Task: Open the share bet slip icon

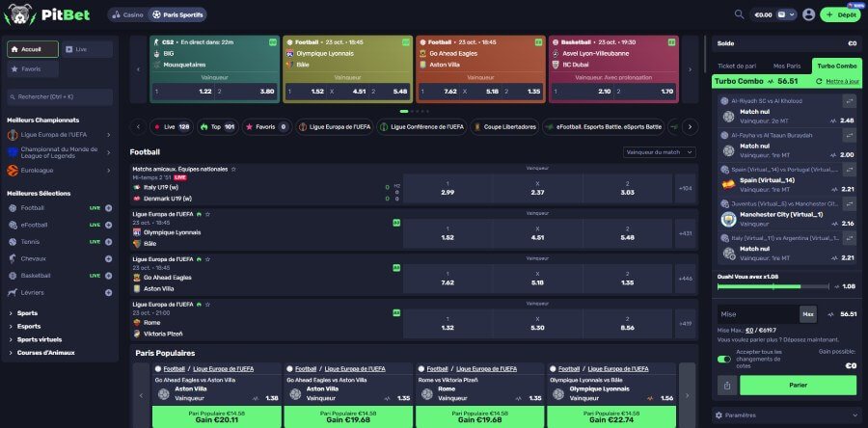Action: point(725,385)
